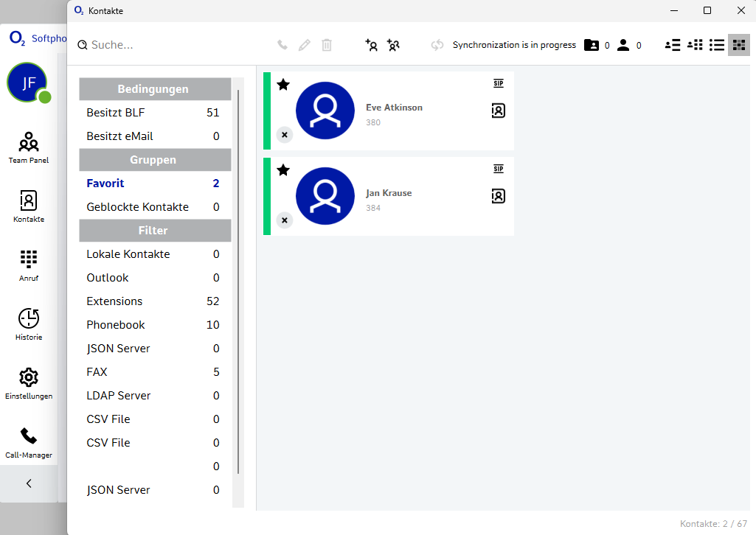
Task: Open the Call-Manager
Action: pos(29,441)
